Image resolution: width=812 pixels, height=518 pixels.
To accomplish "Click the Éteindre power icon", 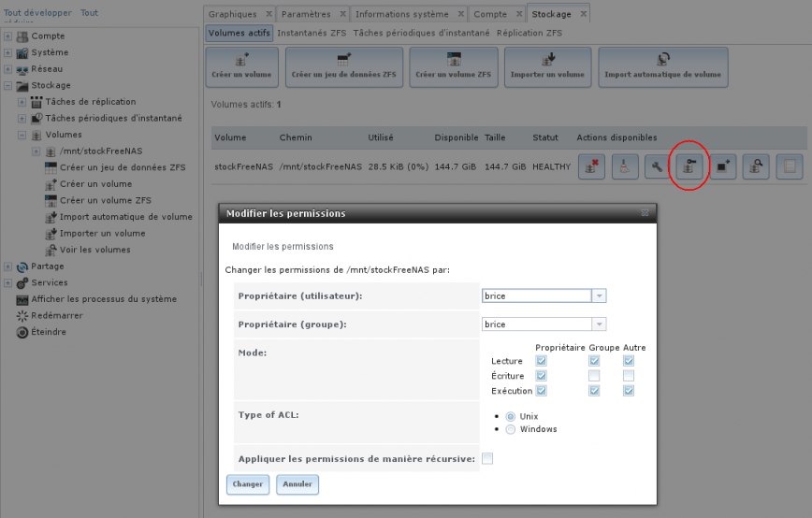I will 23,332.
